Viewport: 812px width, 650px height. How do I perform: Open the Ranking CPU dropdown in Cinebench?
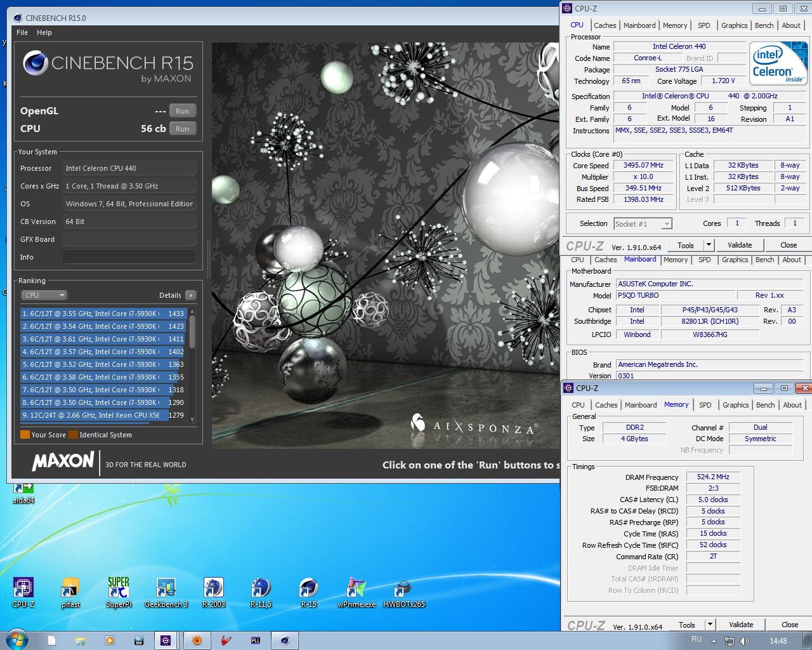[x=44, y=295]
